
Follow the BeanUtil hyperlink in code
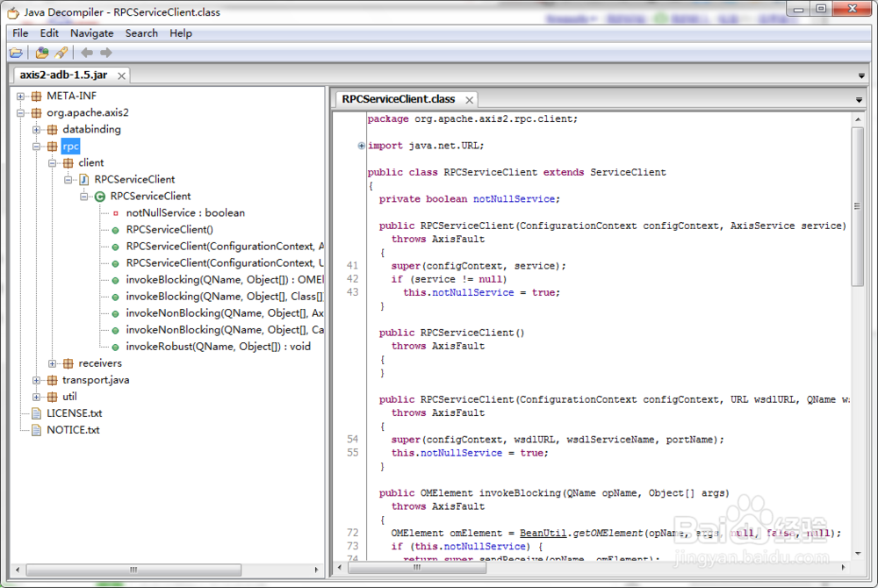[x=543, y=534]
